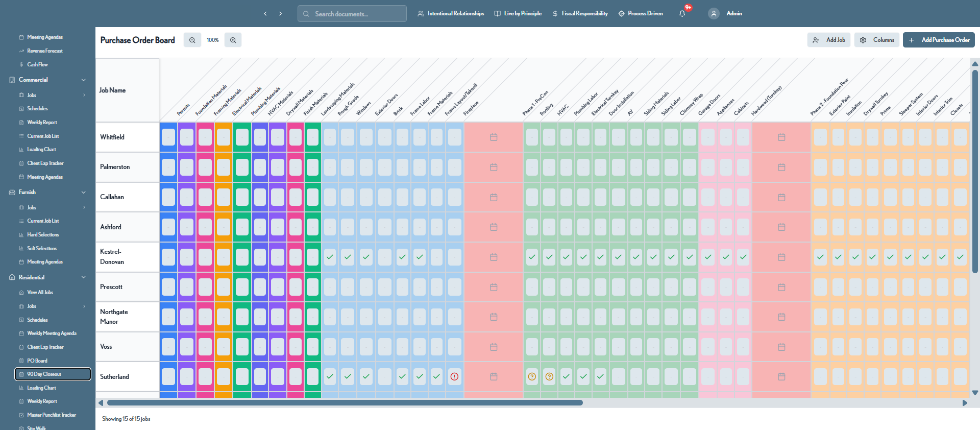Go back with the left chevron arrow
The width and height of the screenshot is (980, 430).
point(265,14)
